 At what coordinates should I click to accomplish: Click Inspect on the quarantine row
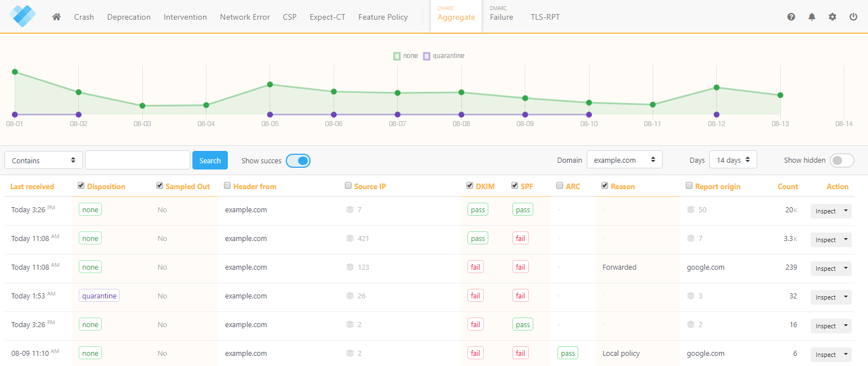[x=825, y=297]
